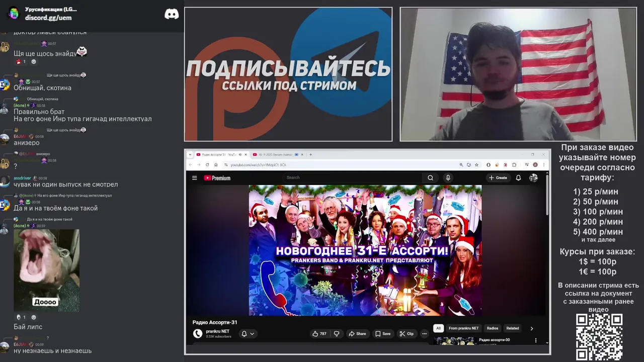
Task: Select the All filter chip
Action: 438,328
